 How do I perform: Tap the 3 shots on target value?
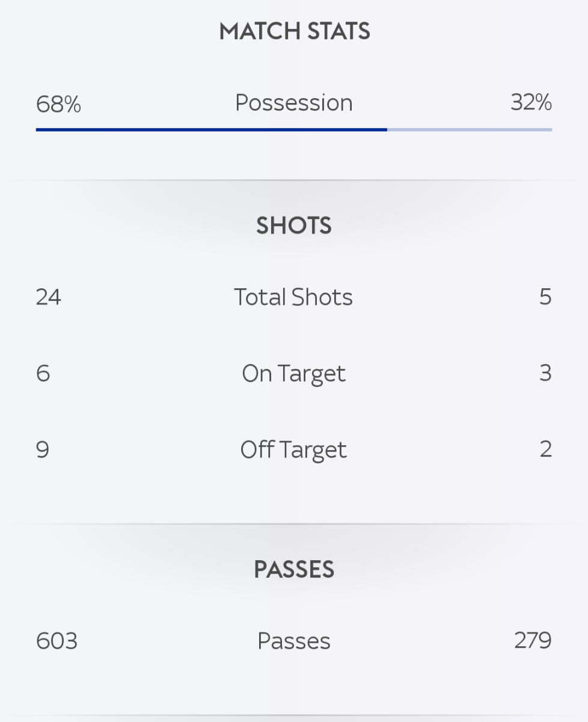point(545,374)
